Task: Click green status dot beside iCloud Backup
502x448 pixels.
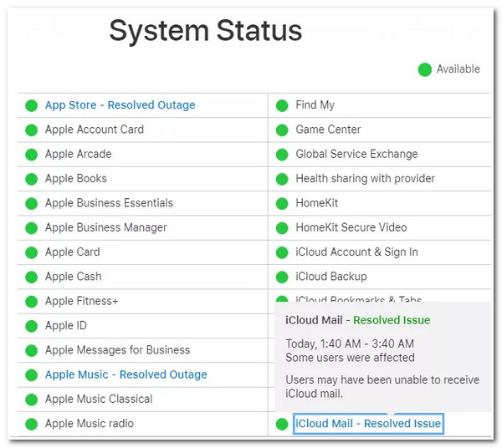Action: (282, 277)
